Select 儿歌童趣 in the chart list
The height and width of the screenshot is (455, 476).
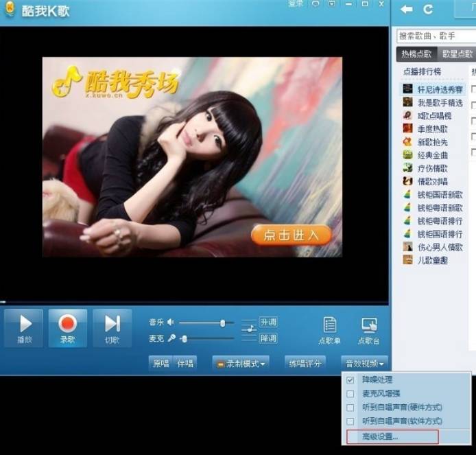(x=426, y=260)
